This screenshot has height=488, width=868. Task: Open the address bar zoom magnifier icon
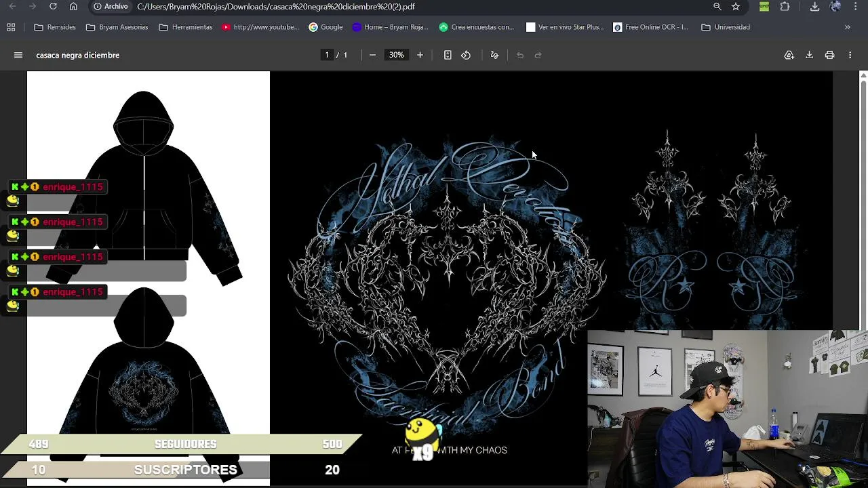point(717,7)
